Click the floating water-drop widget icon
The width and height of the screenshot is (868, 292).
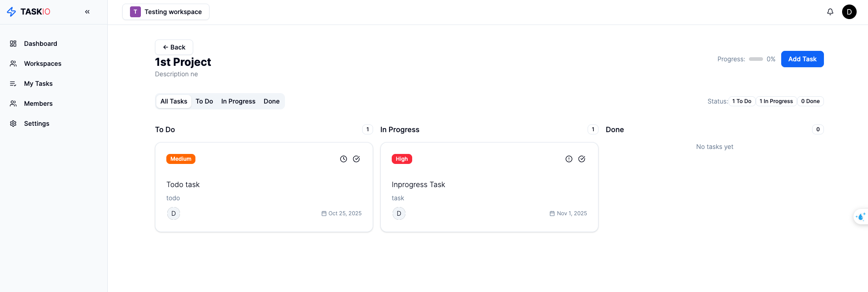(861, 217)
